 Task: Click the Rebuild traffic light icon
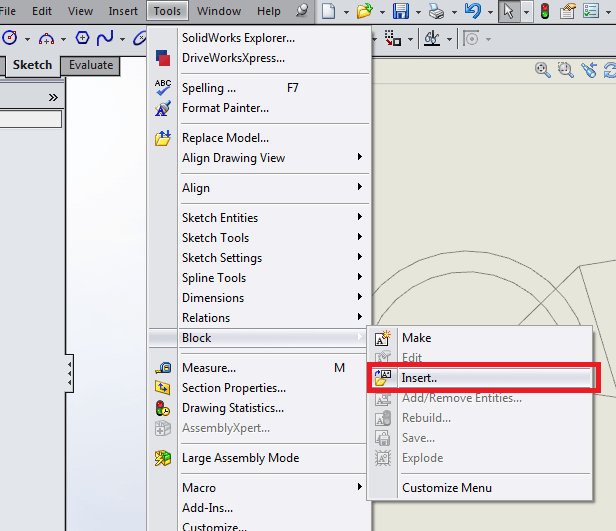(x=544, y=11)
